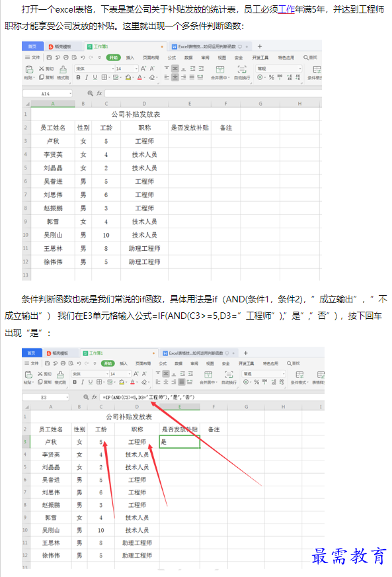The image size is (392, 577).
Task: Toggle Underline in the E3 spreadsheet toolbar
Action: pos(91,382)
